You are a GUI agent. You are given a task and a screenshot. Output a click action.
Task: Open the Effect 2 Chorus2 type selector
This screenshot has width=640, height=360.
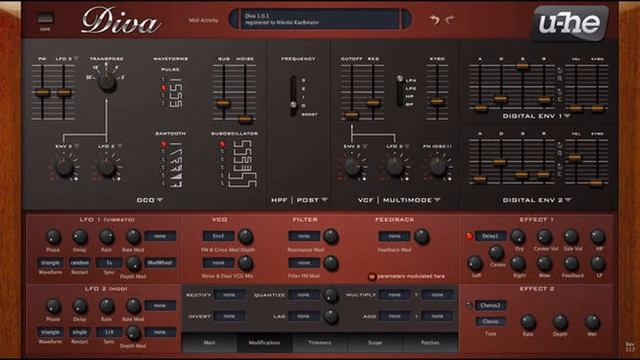point(491,305)
